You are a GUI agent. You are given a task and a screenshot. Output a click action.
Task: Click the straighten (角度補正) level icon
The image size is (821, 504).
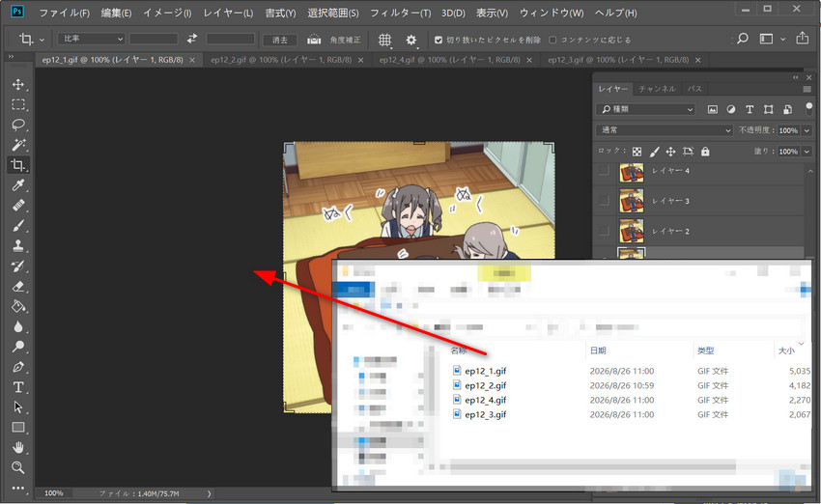click(314, 40)
